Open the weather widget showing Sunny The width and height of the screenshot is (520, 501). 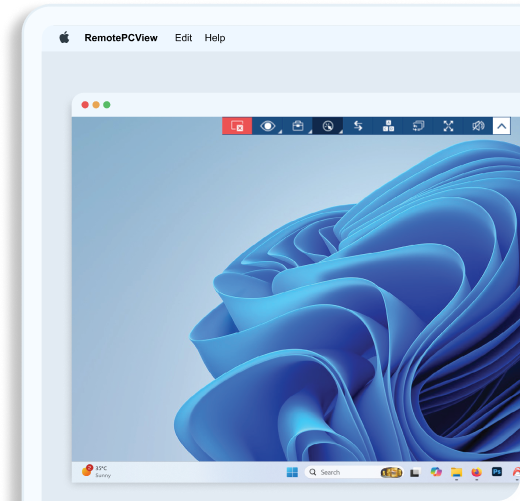pyautogui.click(x=97, y=471)
